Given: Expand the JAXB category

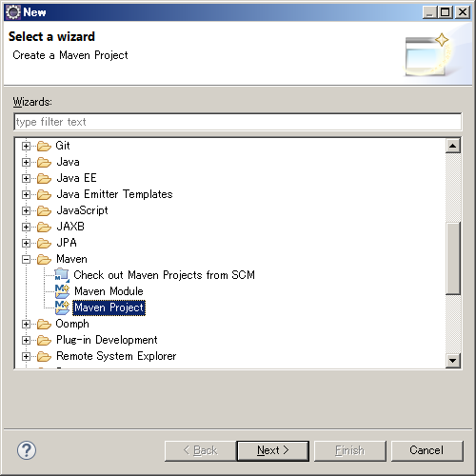Looking at the screenshot, I should (26, 228).
